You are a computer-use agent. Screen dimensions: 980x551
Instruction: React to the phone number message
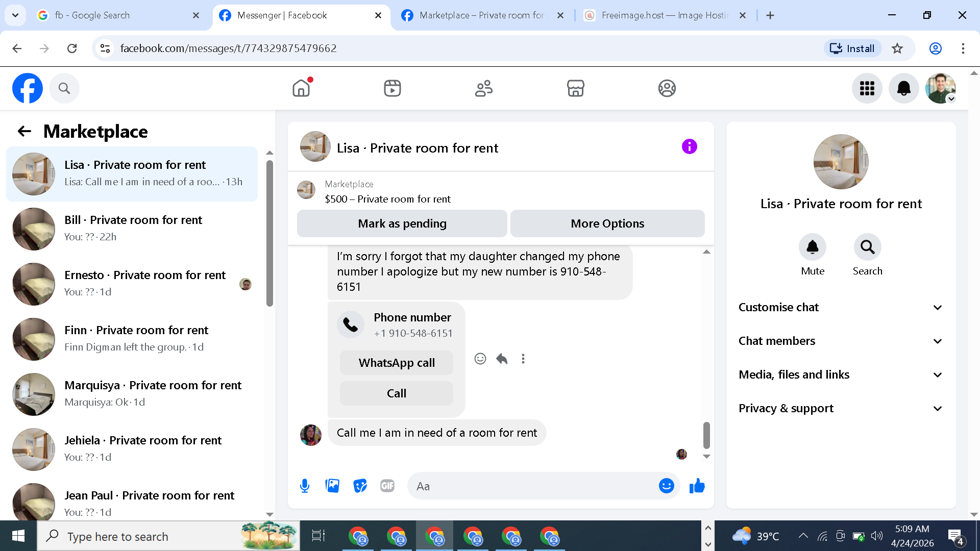[x=480, y=359]
